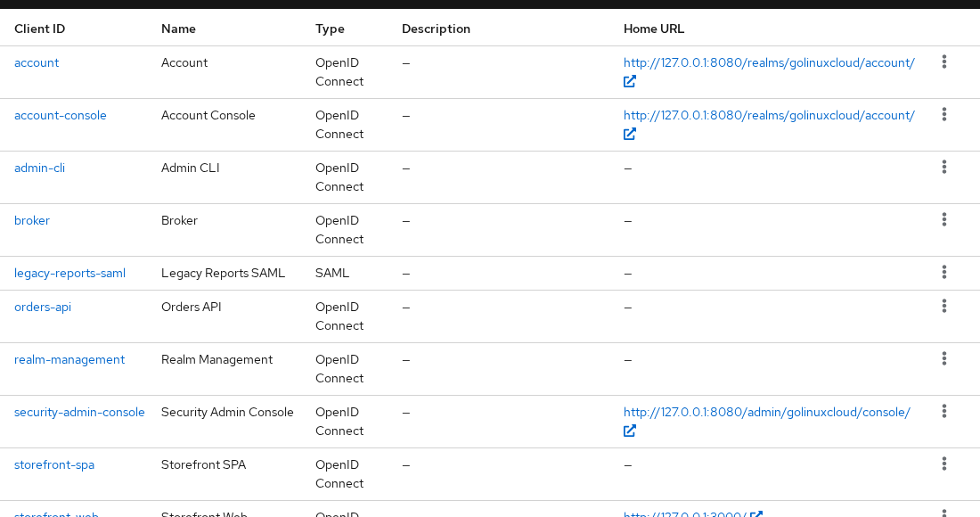Click the Client ID column header
The image size is (980, 517).
pos(39,29)
